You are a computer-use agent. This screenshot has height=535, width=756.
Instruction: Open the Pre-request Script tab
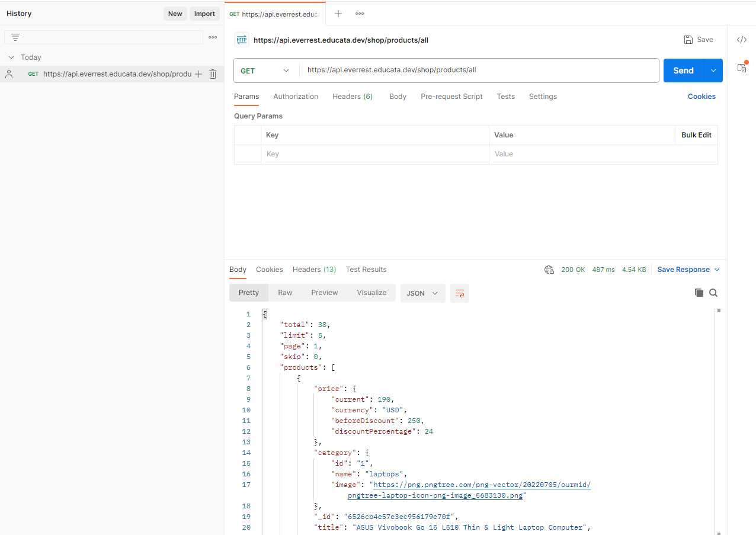[x=451, y=97]
